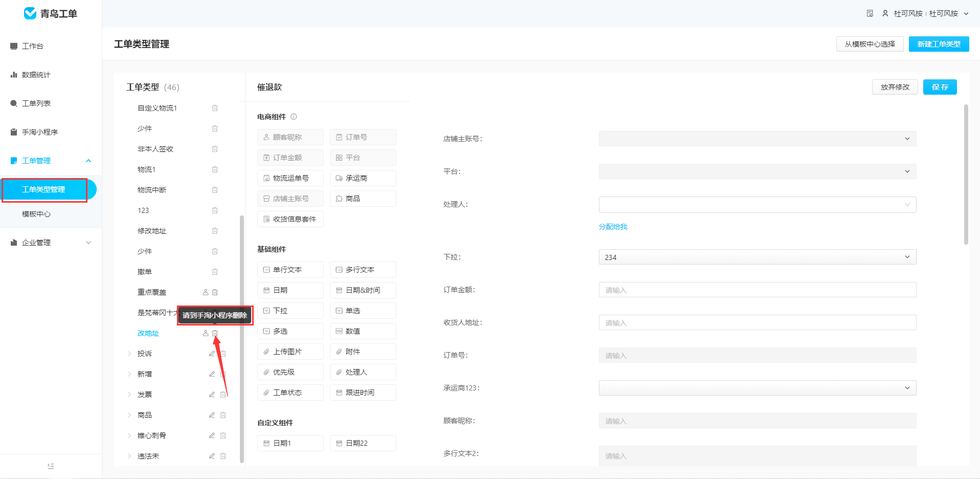Click the pencil icon for 商品
Image resolution: width=980 pixels, height=479 pixels.
(212, 415)
